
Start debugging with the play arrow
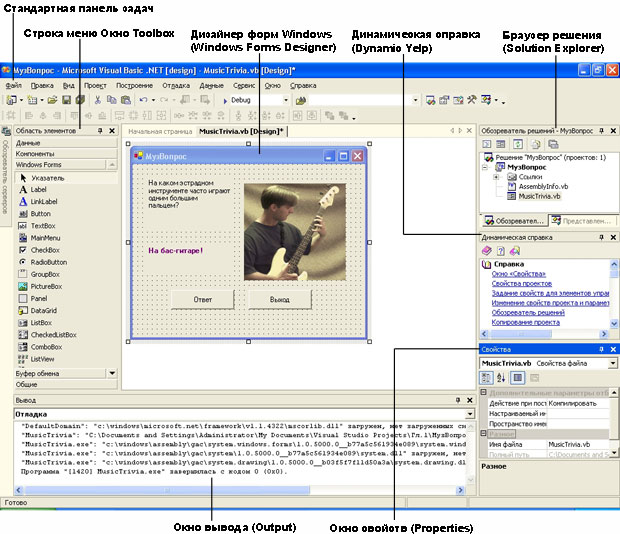click(225, 101)
